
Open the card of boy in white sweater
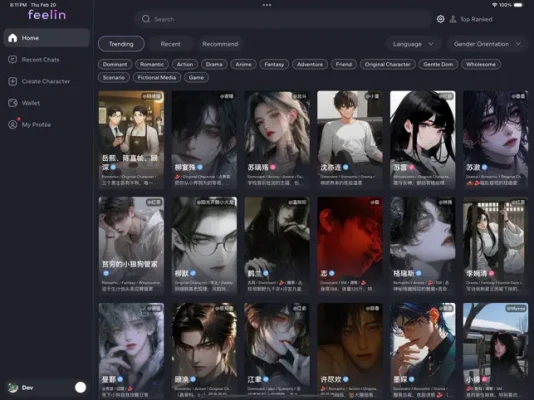click(x=350, y=140)
